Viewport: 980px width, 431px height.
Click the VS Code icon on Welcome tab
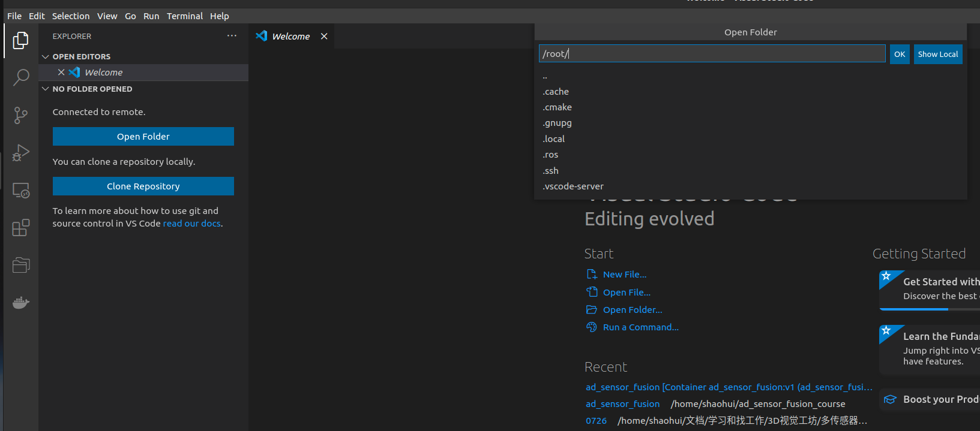262,36
